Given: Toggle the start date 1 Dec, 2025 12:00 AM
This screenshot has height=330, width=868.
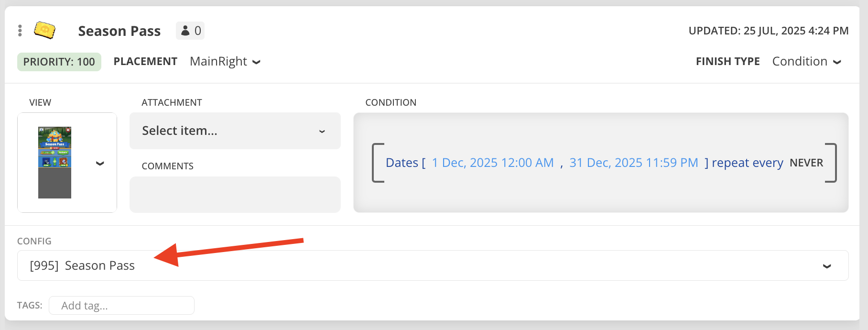Looking at the screenshot, I should coord(492,163).
